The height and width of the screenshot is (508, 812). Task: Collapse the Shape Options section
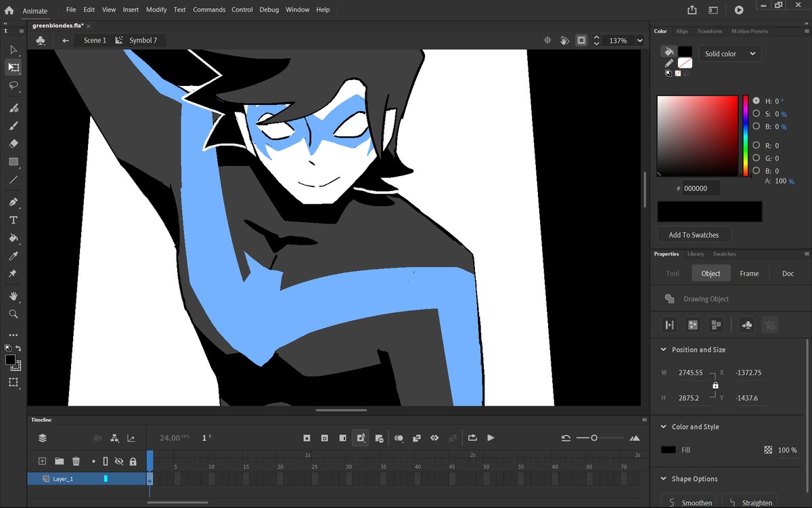(663, 479)
